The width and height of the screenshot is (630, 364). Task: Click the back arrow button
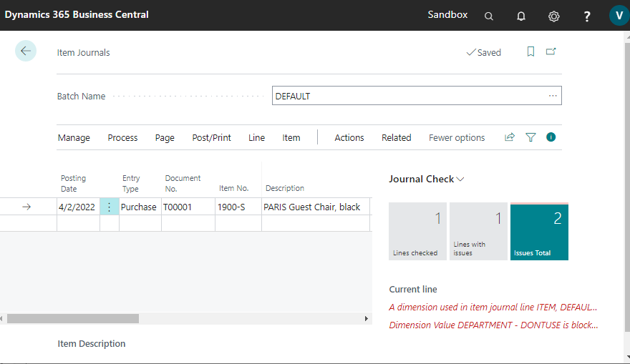(x=26, y=51)
